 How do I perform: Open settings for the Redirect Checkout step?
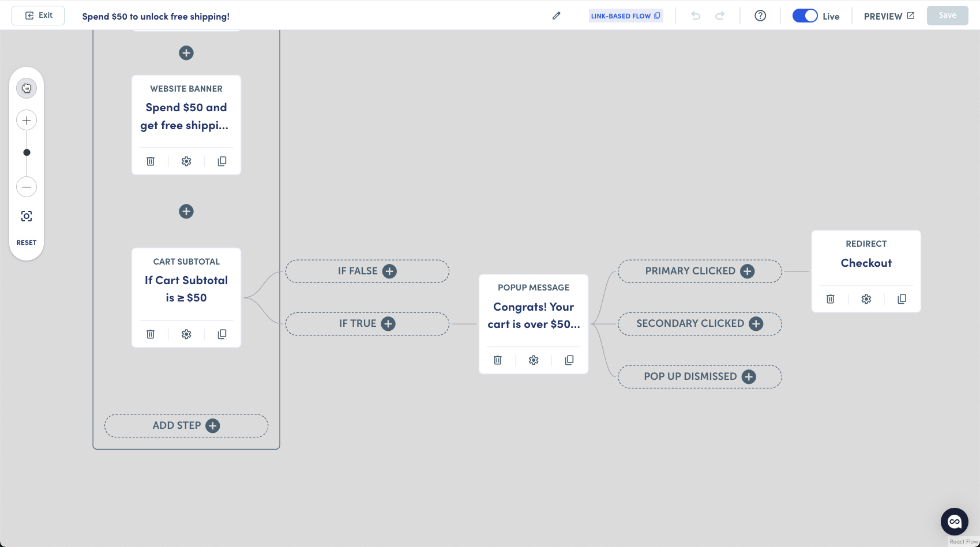point(866,299)
